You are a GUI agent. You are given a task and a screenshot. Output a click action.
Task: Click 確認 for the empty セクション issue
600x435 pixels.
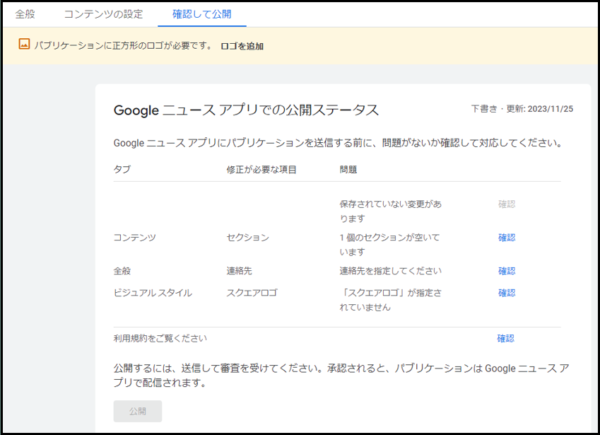click(x=507, y=238)
